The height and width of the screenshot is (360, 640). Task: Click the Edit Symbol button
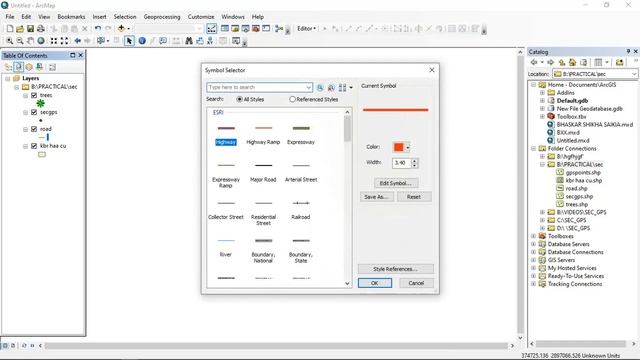tap(396, 183)
